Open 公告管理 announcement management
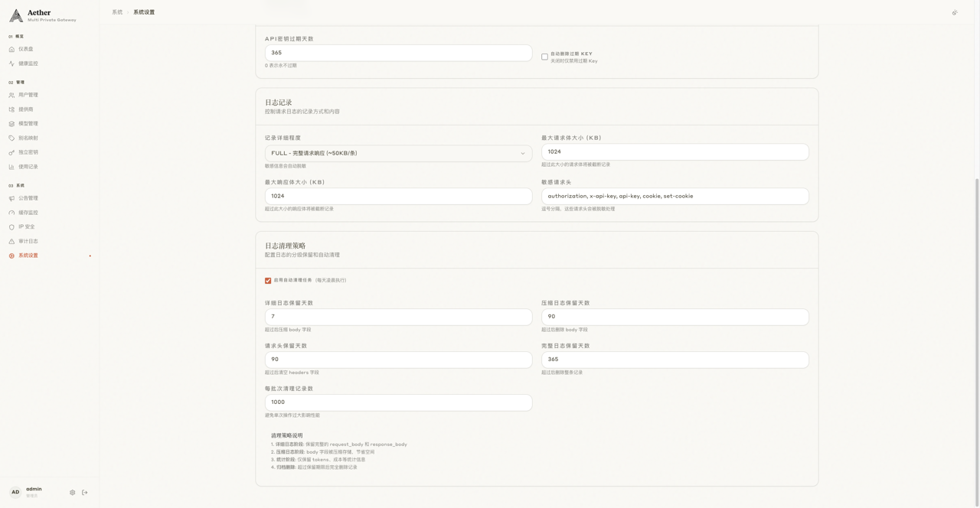Screen dimensions: 980x508 pos(28,198)
